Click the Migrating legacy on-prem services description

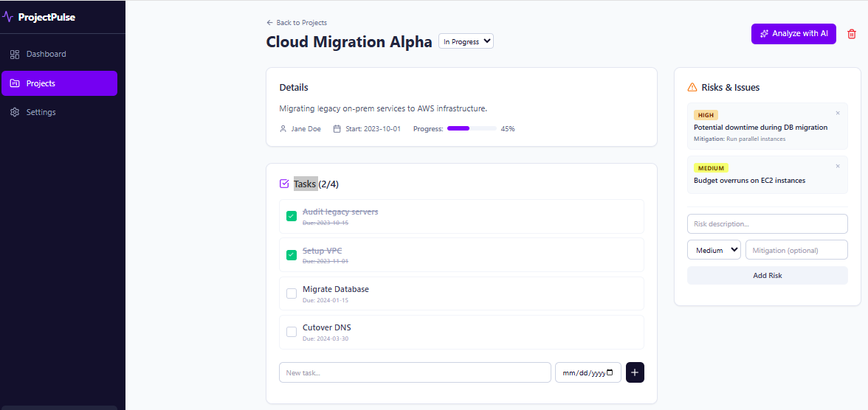click(x=383, y=108)
